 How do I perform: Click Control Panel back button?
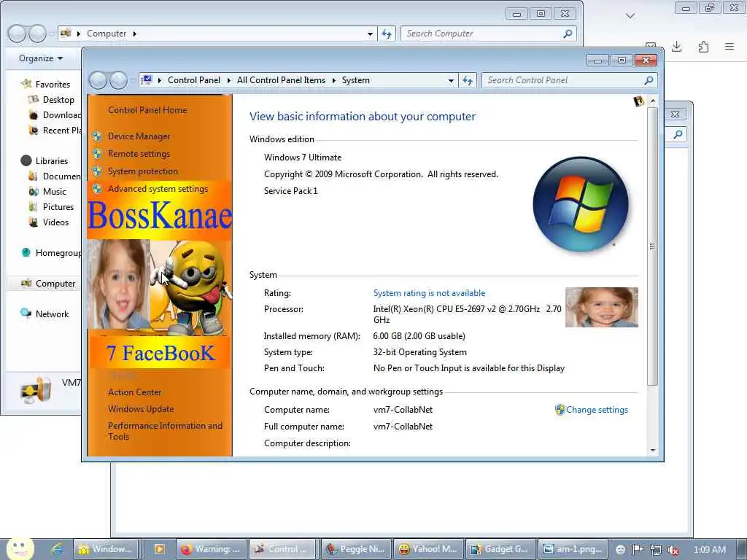pyautogui.click(x=98, y=80)
